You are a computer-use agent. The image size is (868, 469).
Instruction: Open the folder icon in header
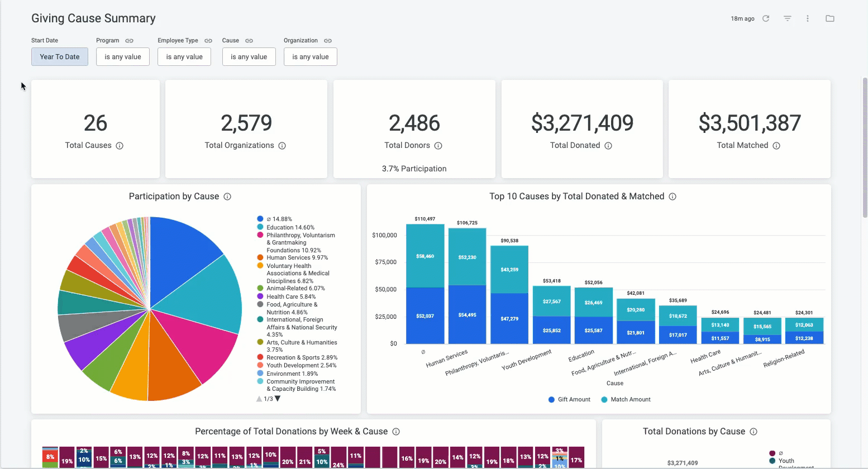(830, 18)
